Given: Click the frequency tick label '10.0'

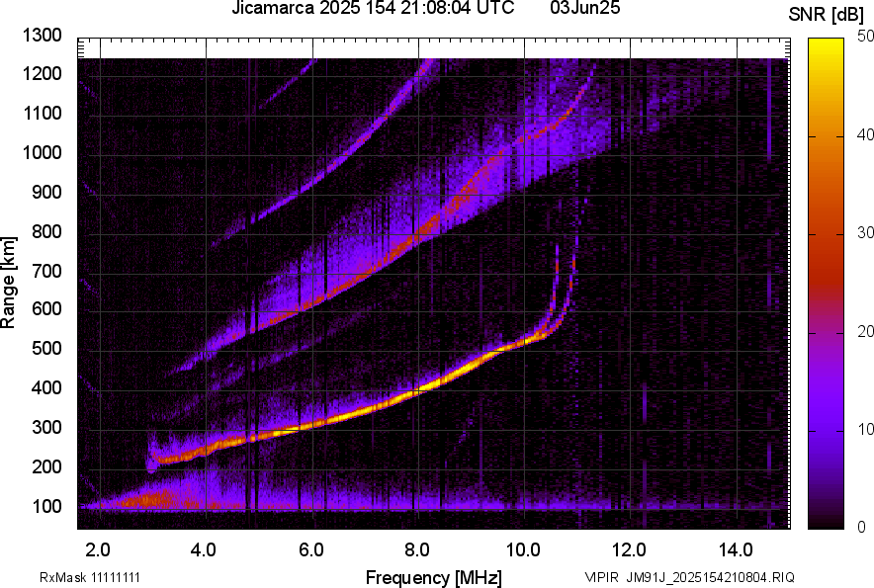Looking at the screenshot, I should point(523,550).
